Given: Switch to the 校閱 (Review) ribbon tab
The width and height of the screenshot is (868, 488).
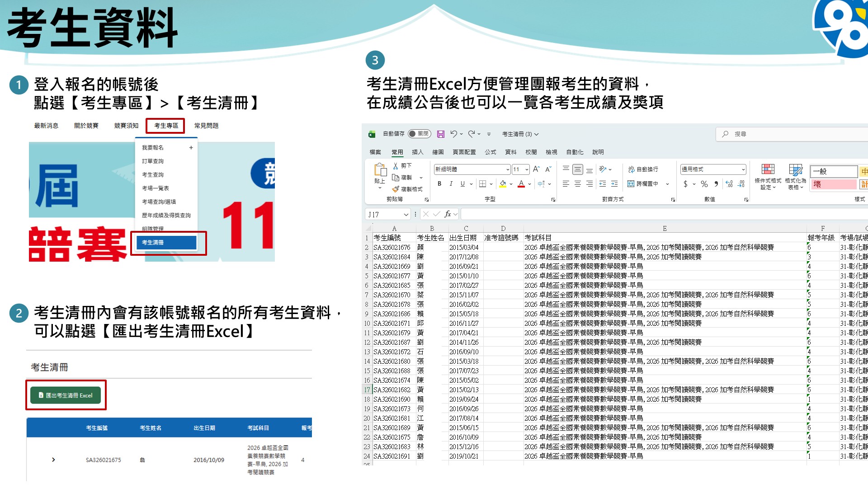Looking at the screenshot, I should pos(531,152).
